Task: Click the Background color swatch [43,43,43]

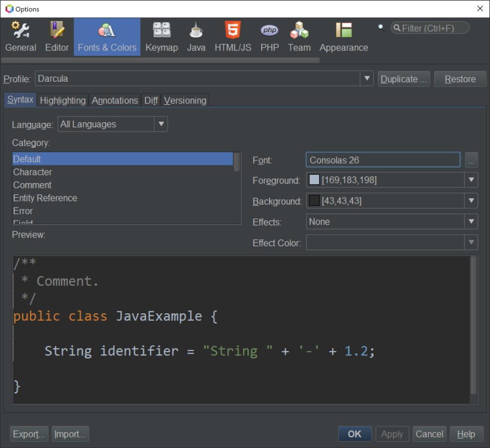Action: [314, 201]
